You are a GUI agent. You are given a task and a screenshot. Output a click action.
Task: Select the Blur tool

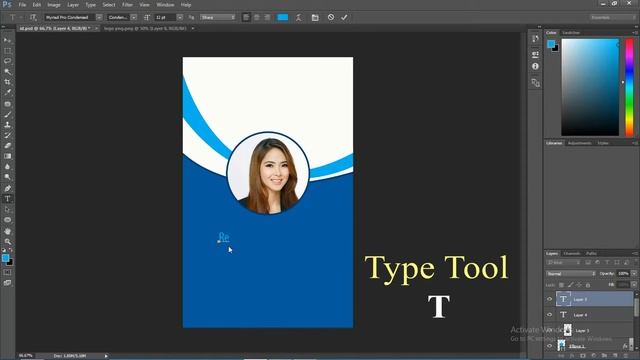coord(7,167)
